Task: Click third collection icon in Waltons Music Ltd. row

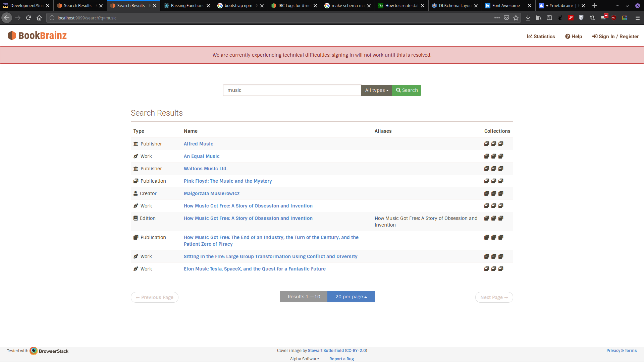Action: (501, 169)
